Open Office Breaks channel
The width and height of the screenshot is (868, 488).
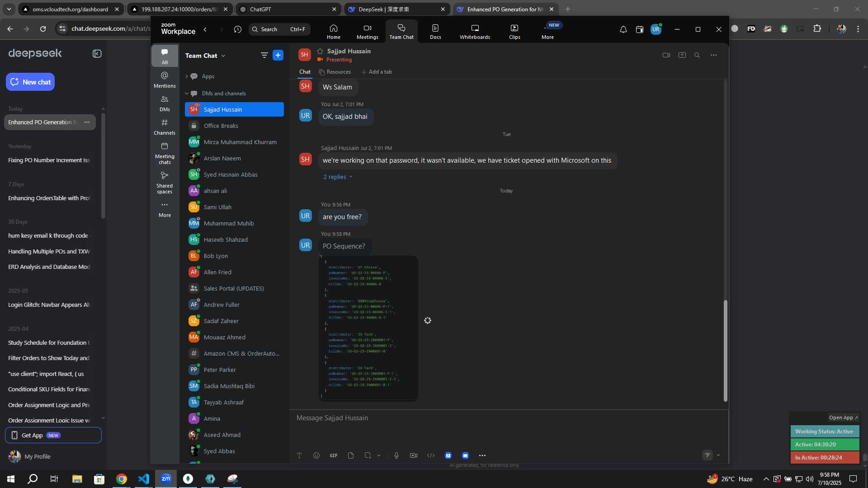pyautogui.click(x=234, y=126)
